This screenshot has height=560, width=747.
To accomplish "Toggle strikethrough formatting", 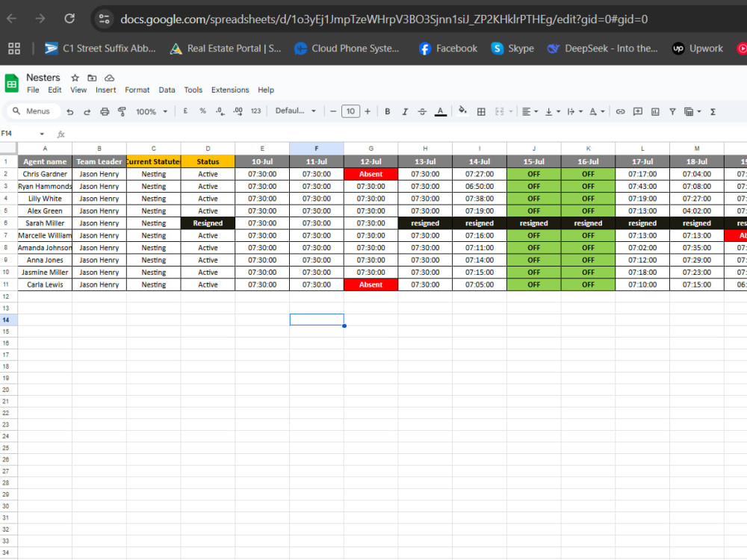I will (x=422, y=111).
